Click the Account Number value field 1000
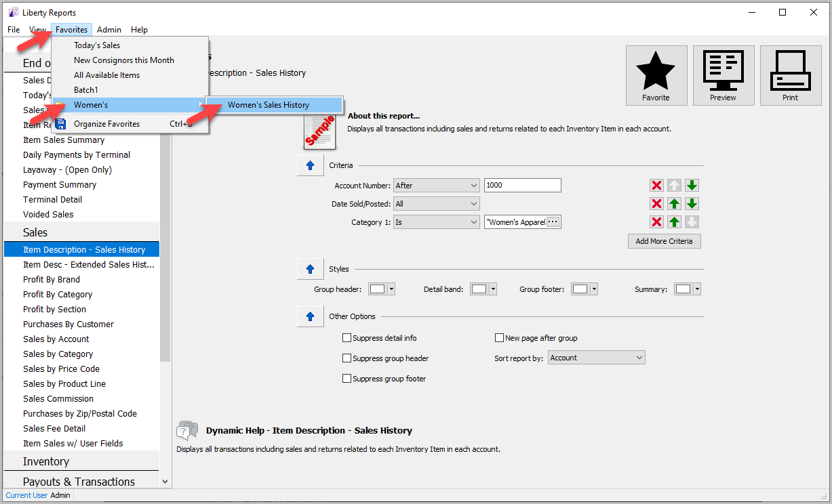The image size is (832, 504). [523, 186]
